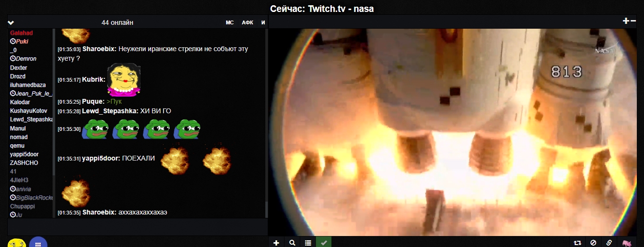Focus the chat message input field
The height and width of the screenshot is (247, 644).
click(x=138, y=227)
